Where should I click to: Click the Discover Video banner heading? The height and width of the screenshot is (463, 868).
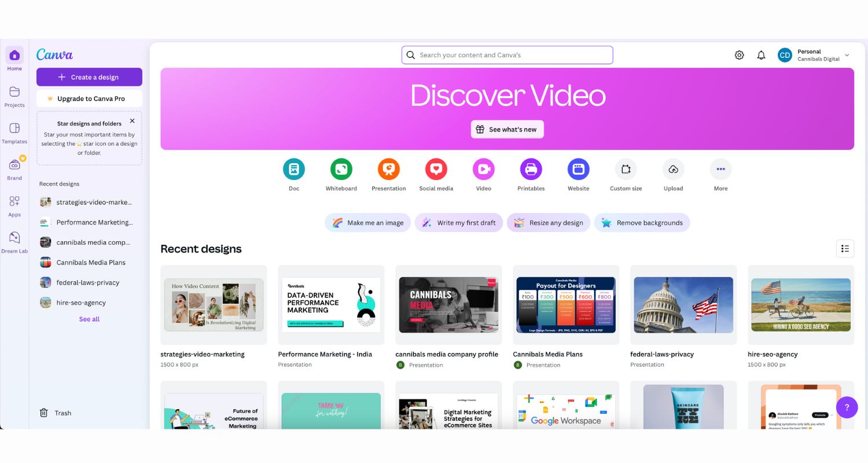pyautogui.click(x=507, y=95)
